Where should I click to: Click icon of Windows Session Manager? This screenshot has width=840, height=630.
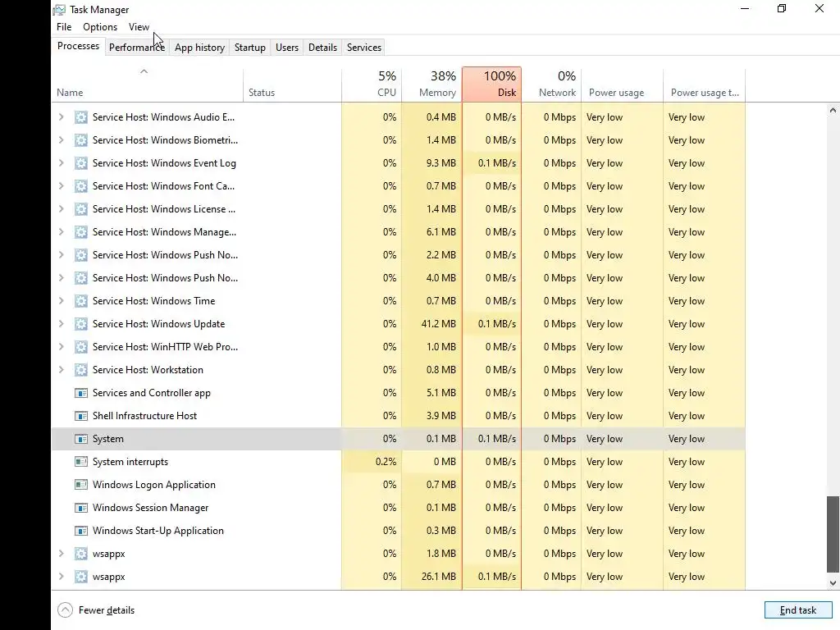pyautogui.click(x=81, y=508)
